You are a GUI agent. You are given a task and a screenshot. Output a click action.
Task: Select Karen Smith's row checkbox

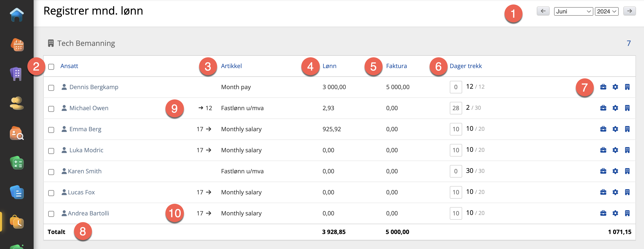[x=51, y=172]
